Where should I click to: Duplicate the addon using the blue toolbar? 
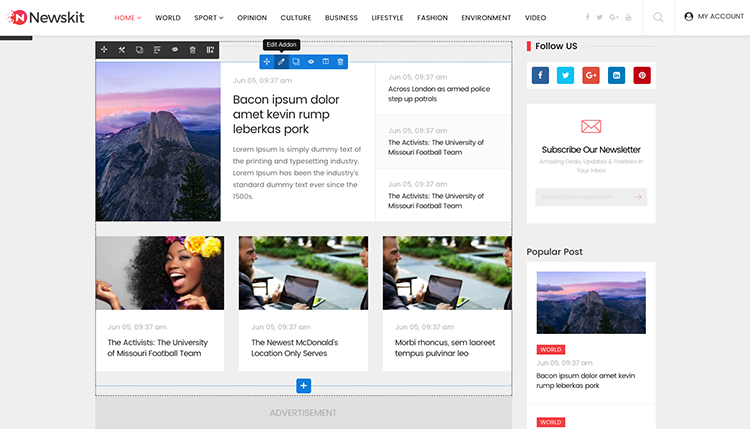pos(296,62)
